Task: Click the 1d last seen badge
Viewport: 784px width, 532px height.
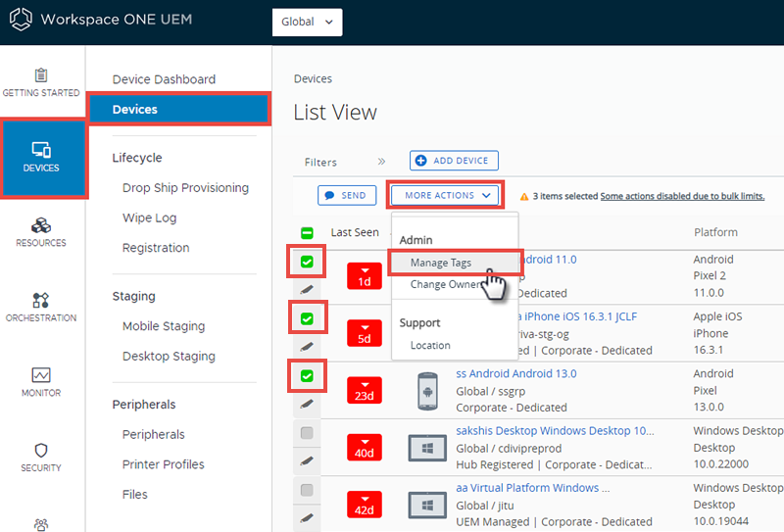Action: point(365,276)
